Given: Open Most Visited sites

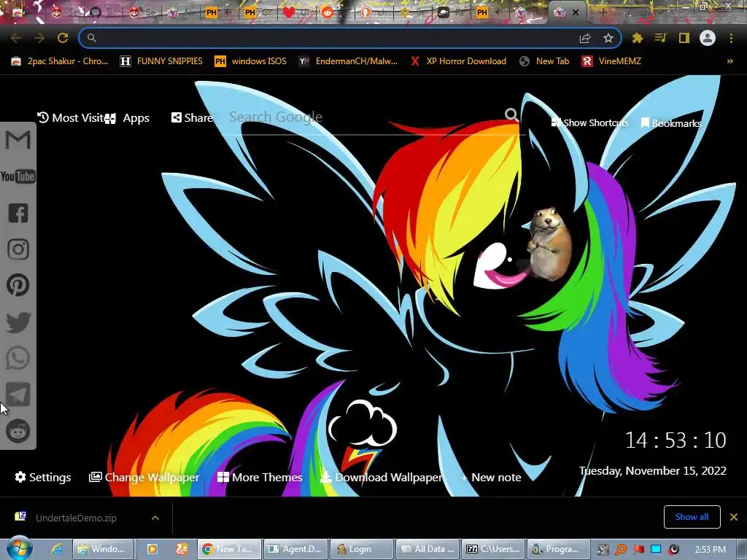Looking at the screenshot, I should pyautogui.click(x=69, y=117).
